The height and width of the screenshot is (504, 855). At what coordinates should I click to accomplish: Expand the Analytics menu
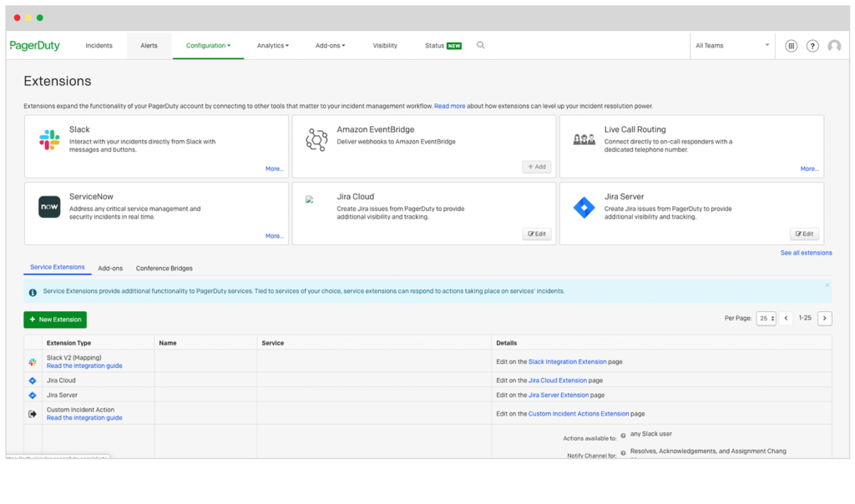[273, 46]
